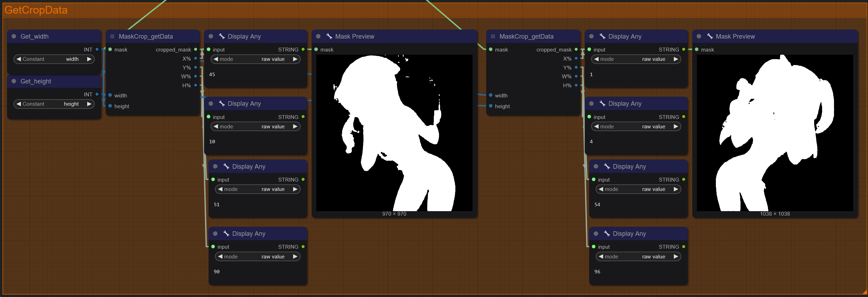Click the 1038 × 1038 mask preview image
The image size is (868, 297).
(775, 133)
